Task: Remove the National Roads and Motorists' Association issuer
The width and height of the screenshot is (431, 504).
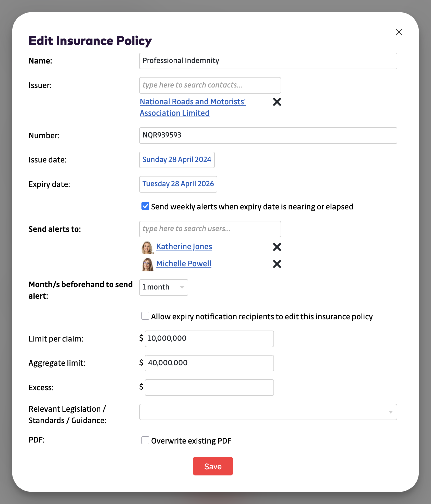Action: tap(277, 102)
